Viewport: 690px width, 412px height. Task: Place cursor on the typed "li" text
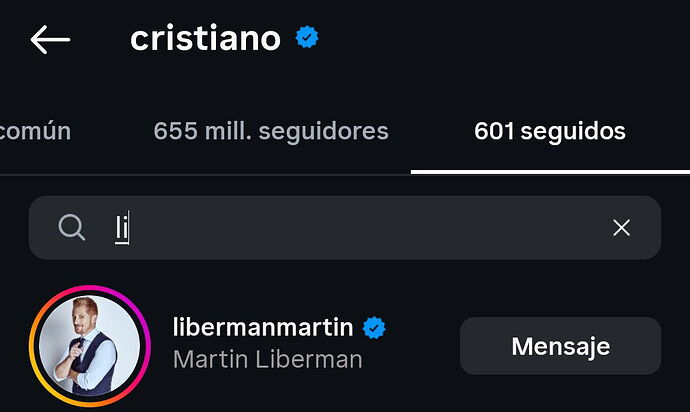122,228
